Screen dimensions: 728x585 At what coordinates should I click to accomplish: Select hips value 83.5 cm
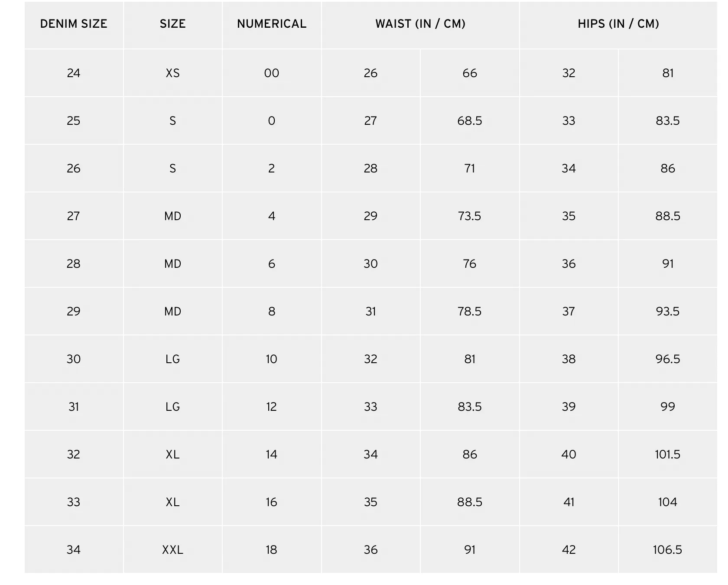coord(668,120)
